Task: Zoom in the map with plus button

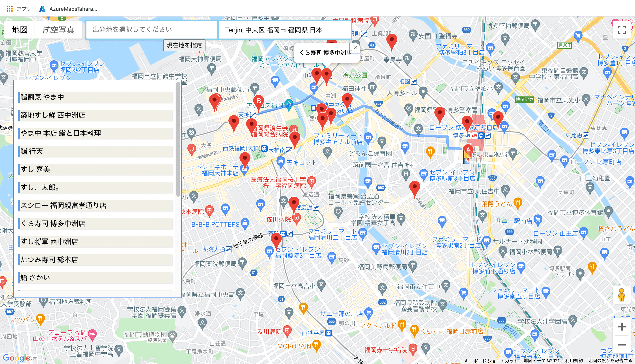Action: pos(622,326)
